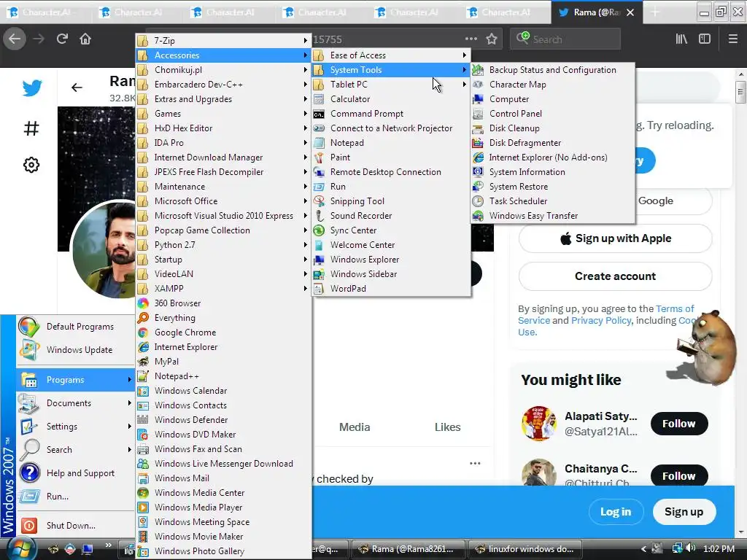Expand Tablet PC submenu
This screenshot has height=560, width=747.
point(391,85)
